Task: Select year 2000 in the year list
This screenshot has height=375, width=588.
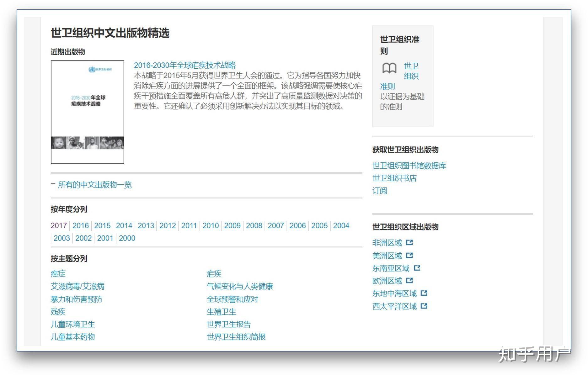Action: click(x=127, y=238)
